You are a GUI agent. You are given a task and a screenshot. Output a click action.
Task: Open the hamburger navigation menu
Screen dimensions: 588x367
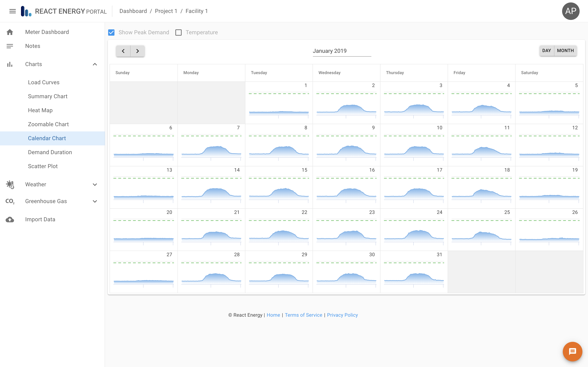click(x=12, y=11)
